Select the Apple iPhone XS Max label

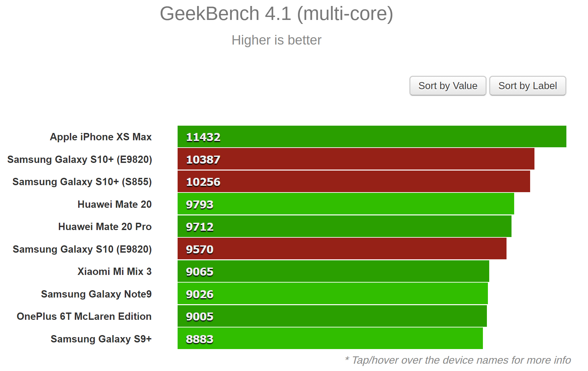click(x=101, y=137)
